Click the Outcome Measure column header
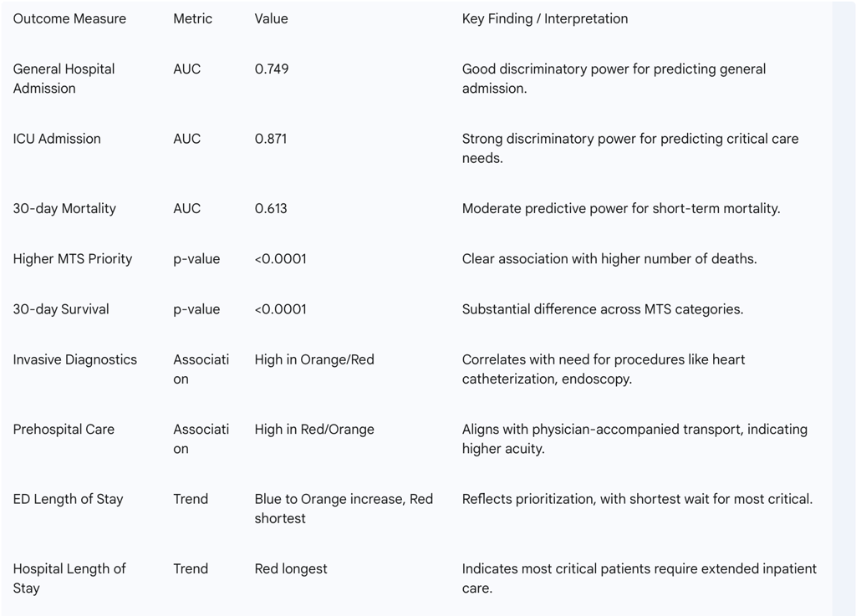 69,18
